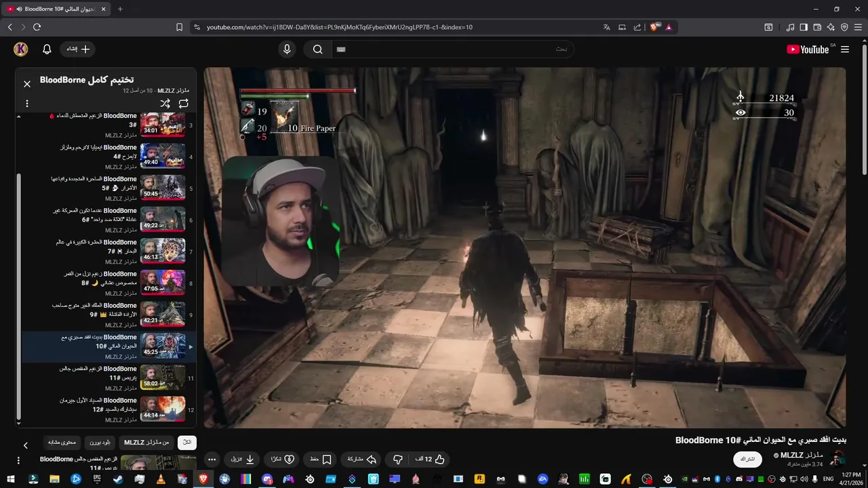868x488 pixels.
Task: Click on the video player to pause
Action: pyautogui.click(x=525, y=247)
